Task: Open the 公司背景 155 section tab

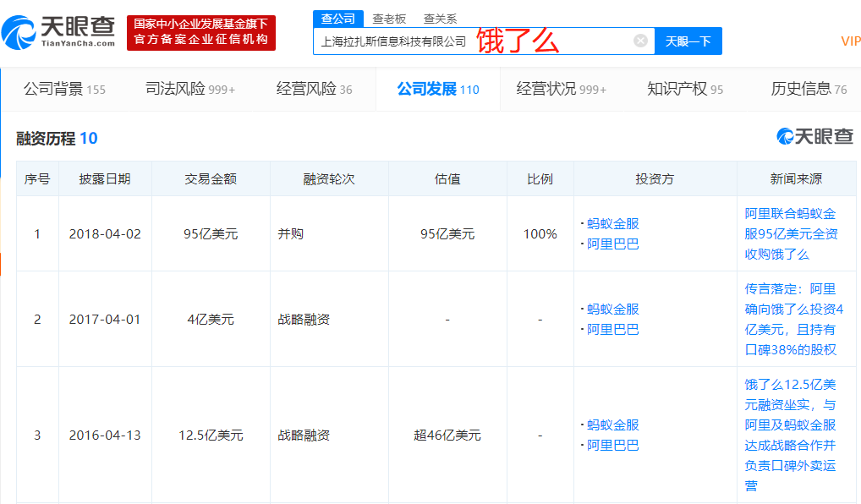Action: [64, 89]
